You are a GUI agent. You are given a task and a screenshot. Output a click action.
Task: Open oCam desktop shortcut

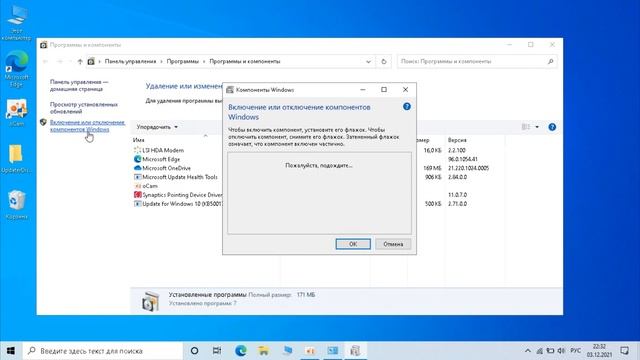click(x=16, y=112)
